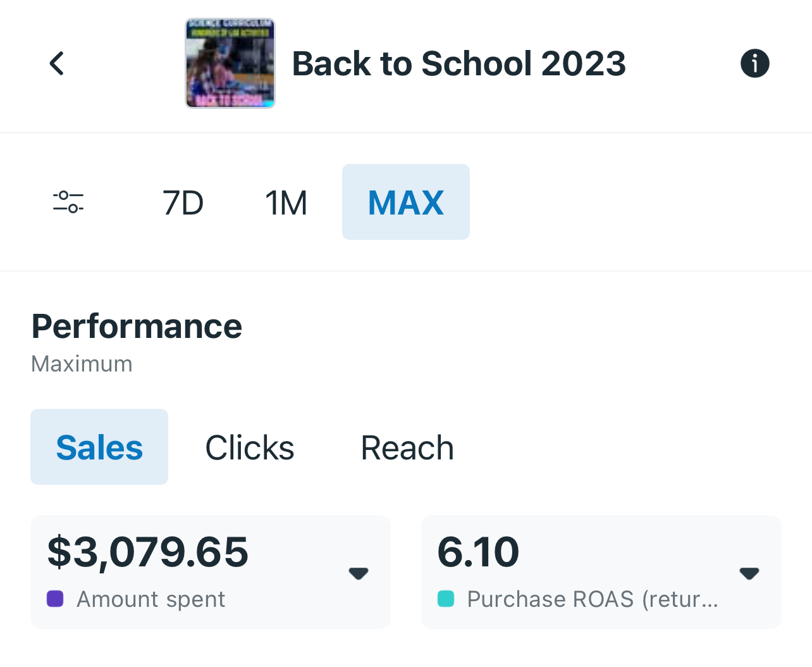Go back using the left arrow
This screenshot has height=667, width=812.
pos(57,63)
